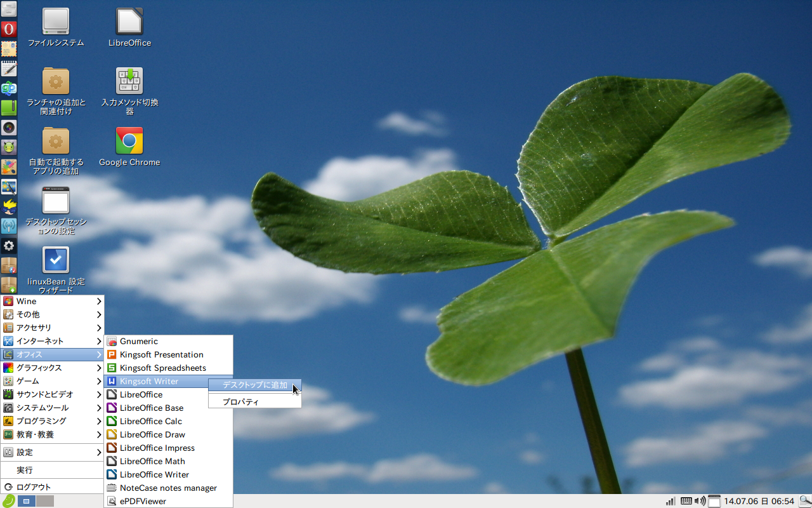
Task: Expand the その他 submenu
Action: pos(52,314)
